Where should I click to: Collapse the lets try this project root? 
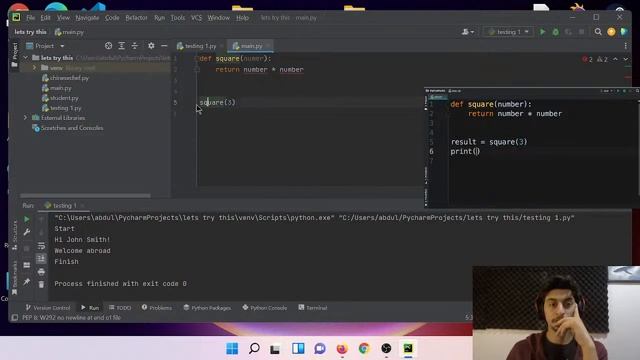(x=26, y=58)
